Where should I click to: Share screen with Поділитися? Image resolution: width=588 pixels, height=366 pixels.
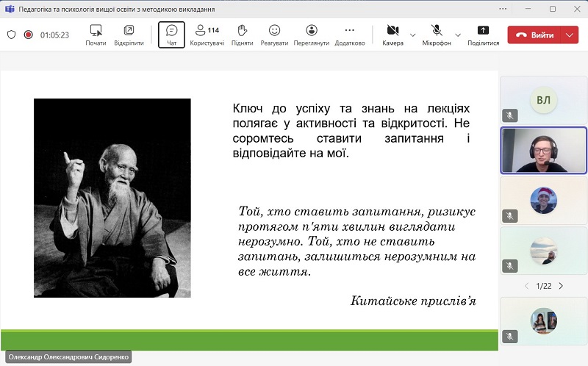[x=483, y=35]
